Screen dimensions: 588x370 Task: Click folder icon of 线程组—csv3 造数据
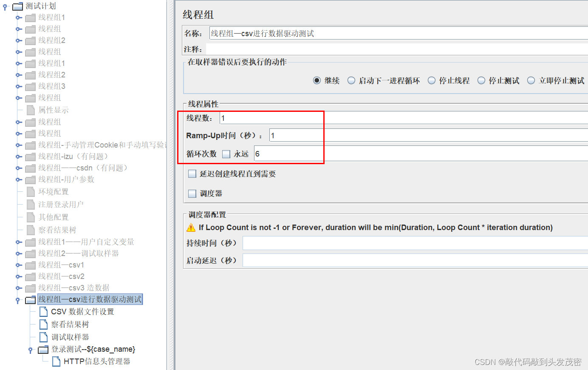[x=30, y=288]
